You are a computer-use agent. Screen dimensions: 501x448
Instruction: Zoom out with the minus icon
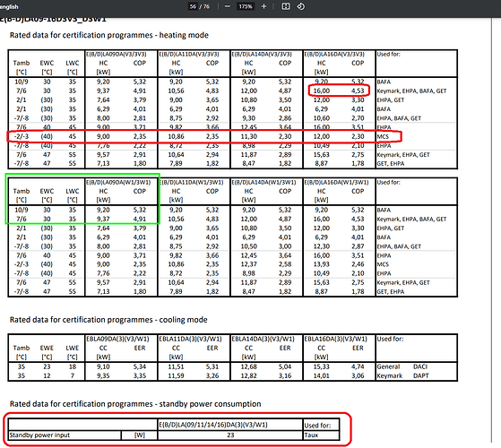pyautogui.click(x=227, y=6)
